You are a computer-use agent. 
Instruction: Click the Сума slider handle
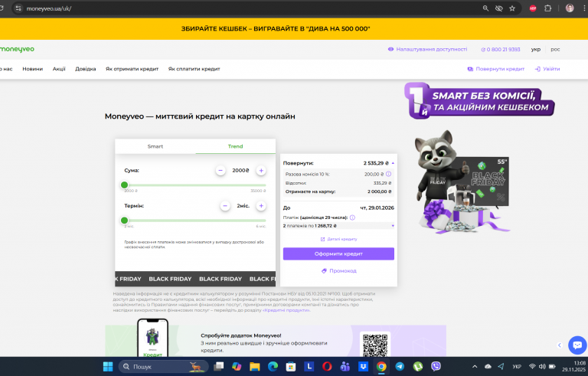125,185
